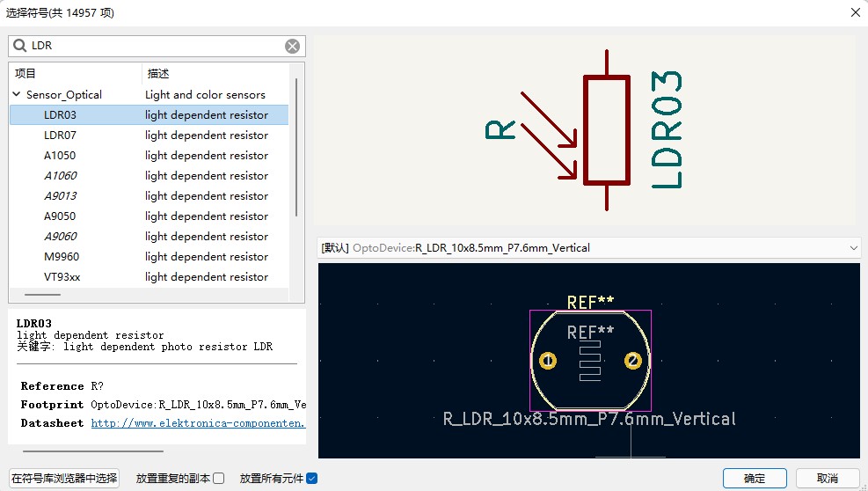Select the Sensor_Optical library row
The image size is (868, 491).
coord(149,95)
